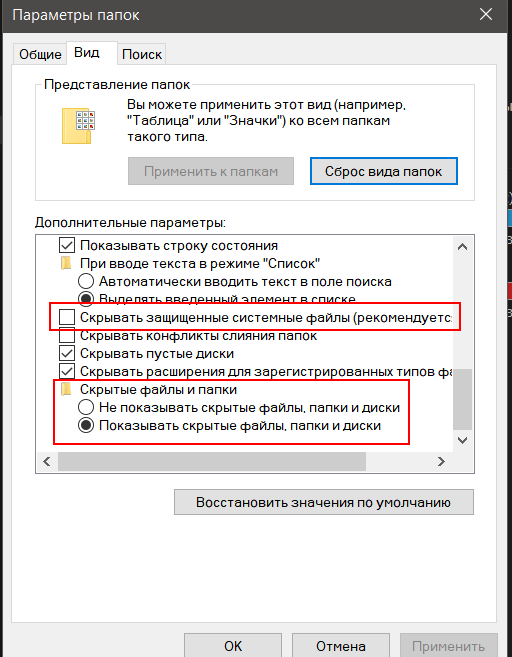512x657 pixels.
Task: Click Восстановить значения по умолчанию button
Action: (x=323, y=502)
